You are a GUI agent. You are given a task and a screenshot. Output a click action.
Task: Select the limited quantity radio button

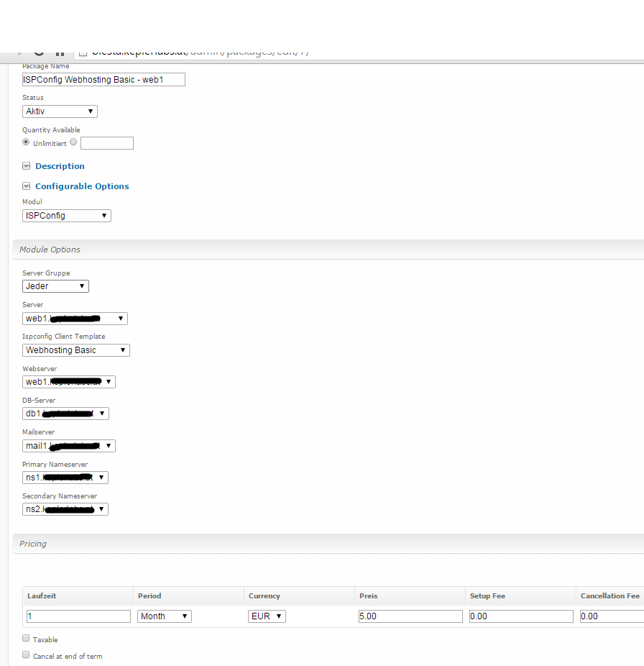(73, 142)
